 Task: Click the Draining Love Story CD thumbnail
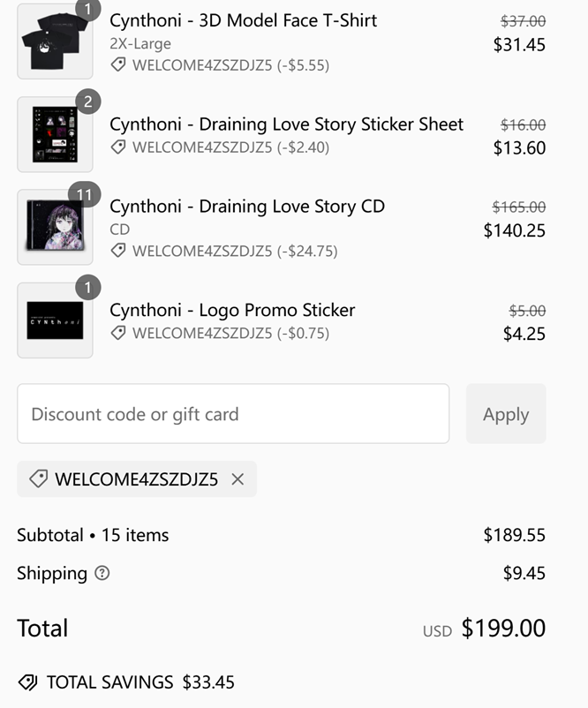tap(55, 227)
